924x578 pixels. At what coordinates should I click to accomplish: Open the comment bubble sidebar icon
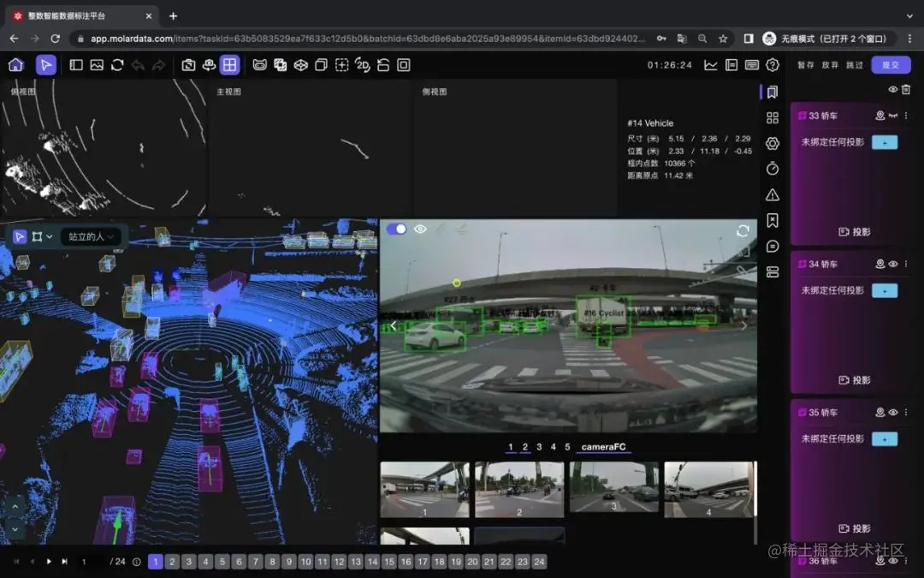pyautogui.click(x=773, y=246)
